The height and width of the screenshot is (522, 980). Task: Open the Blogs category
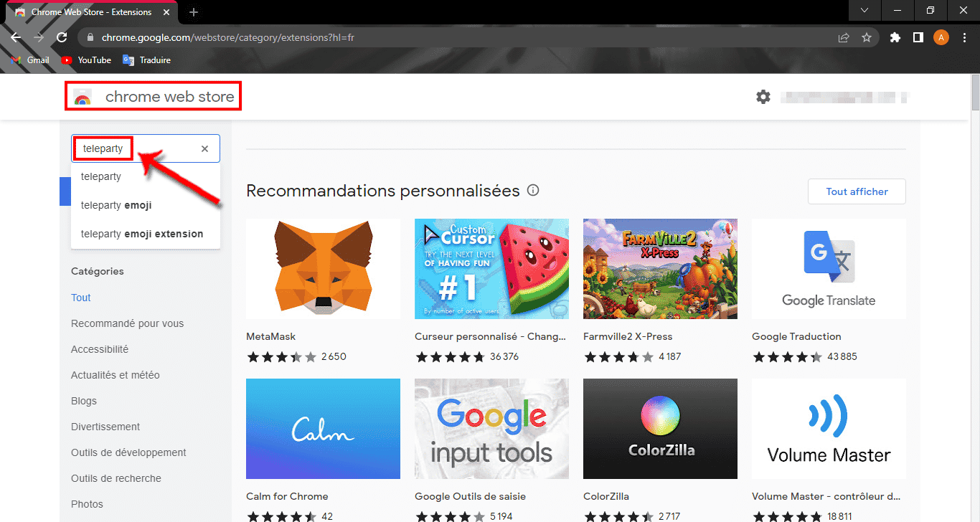coord(84,401)
